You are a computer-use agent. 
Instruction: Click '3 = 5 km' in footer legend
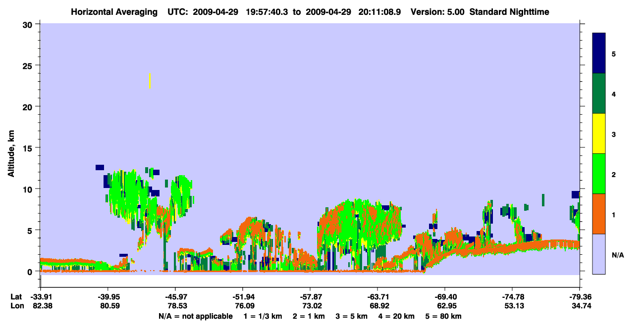(x=352, y=316)
